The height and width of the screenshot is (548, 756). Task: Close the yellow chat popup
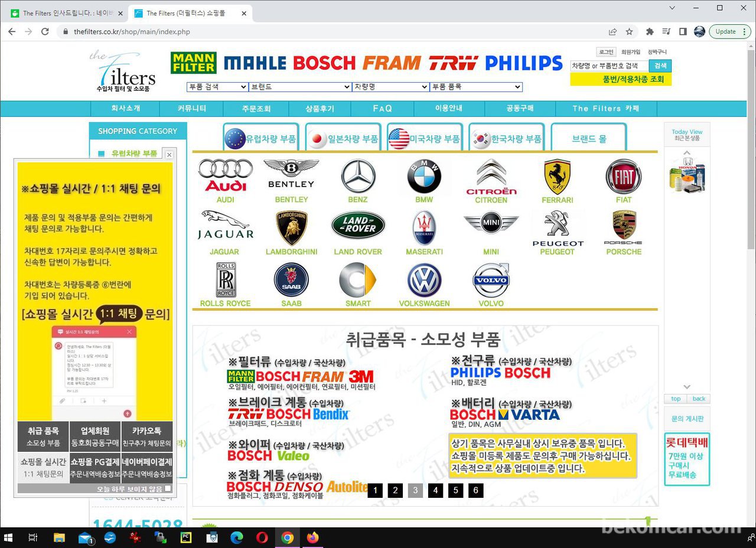(x=169, y=155)
